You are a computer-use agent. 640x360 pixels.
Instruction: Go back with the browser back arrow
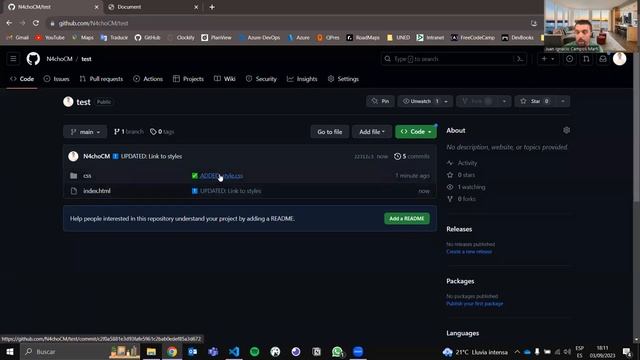9,23
